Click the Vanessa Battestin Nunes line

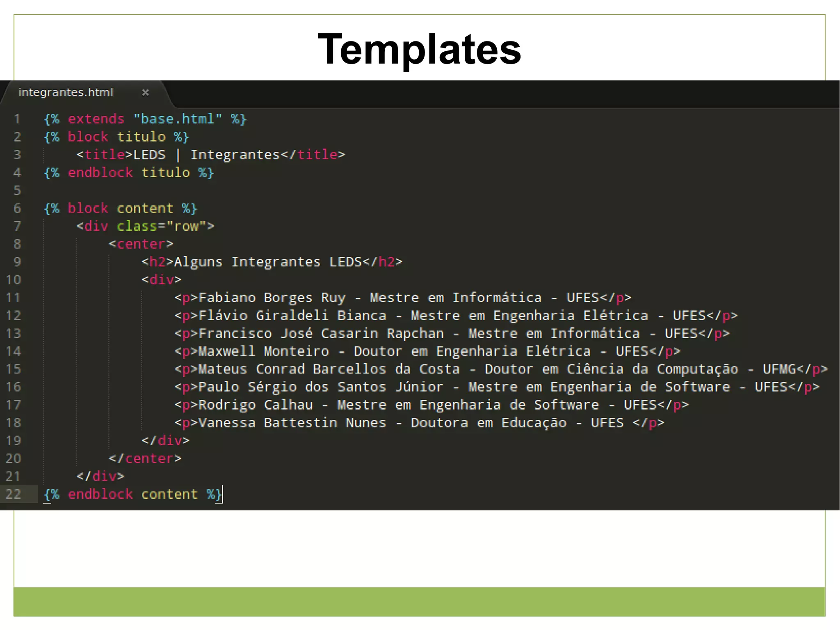point(419,423)
